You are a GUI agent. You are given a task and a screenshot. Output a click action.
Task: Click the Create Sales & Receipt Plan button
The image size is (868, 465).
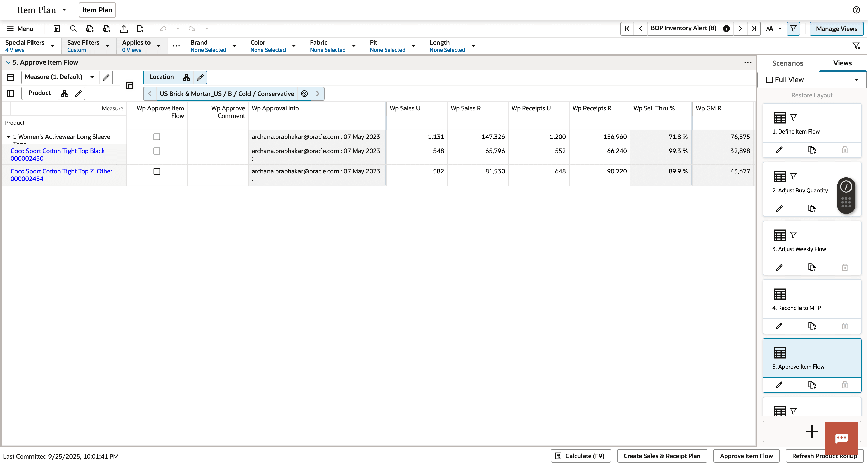coord(661,456)
